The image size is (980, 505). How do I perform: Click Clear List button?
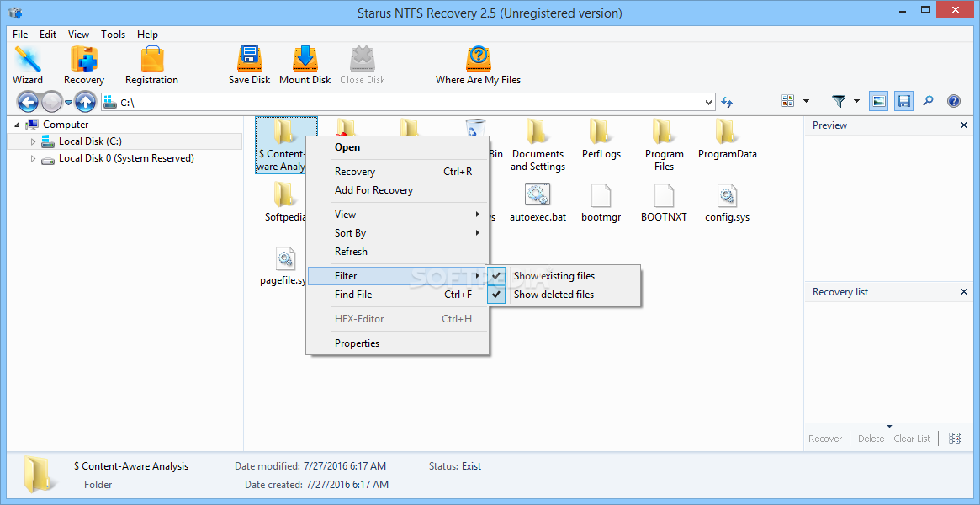(912, 439)
